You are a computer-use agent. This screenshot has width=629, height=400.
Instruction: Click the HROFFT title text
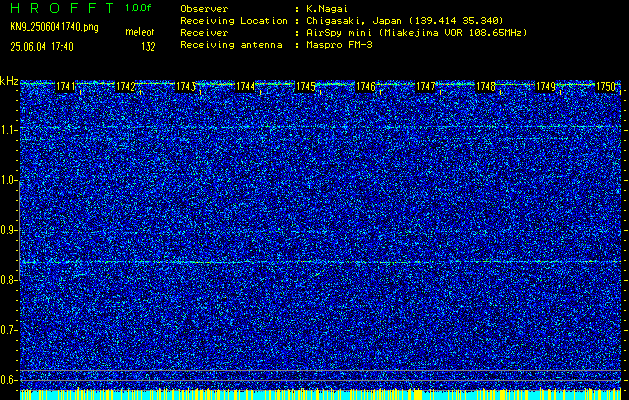62,8
